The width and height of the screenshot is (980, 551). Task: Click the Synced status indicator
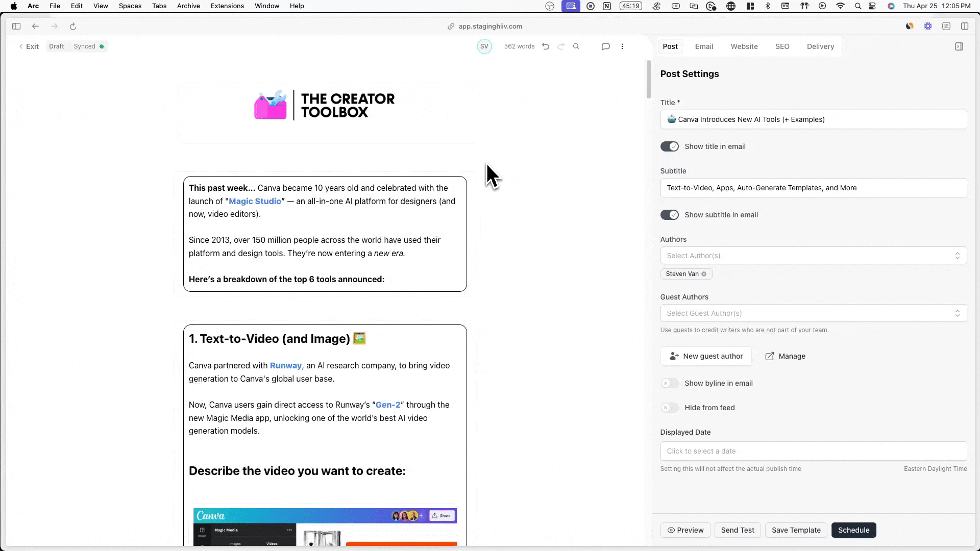(x=88, y=46)
